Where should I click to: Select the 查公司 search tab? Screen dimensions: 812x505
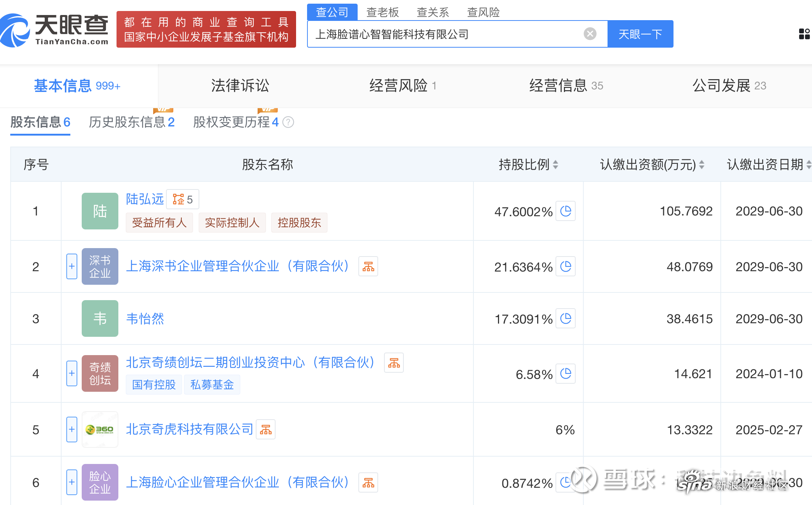pos(332,12)
